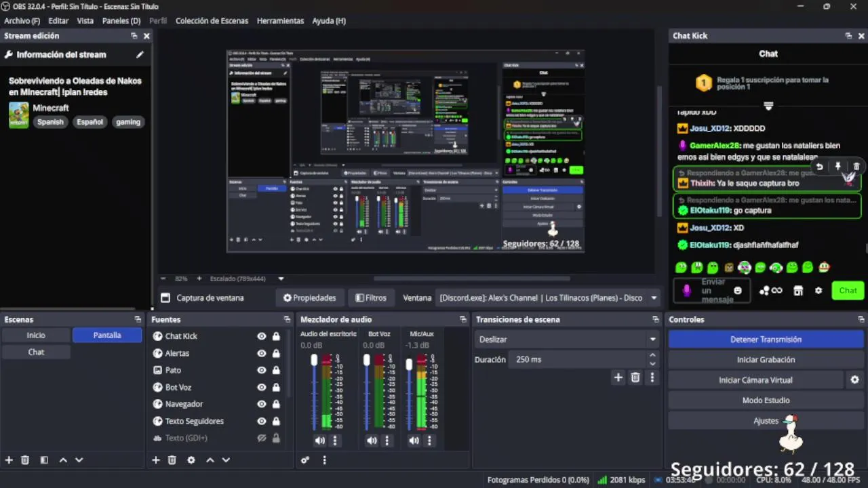This screenshot has height=488, width=868.
Task: Reply to the highlighted Thixih chat message
Action: [x=819, y=167]
